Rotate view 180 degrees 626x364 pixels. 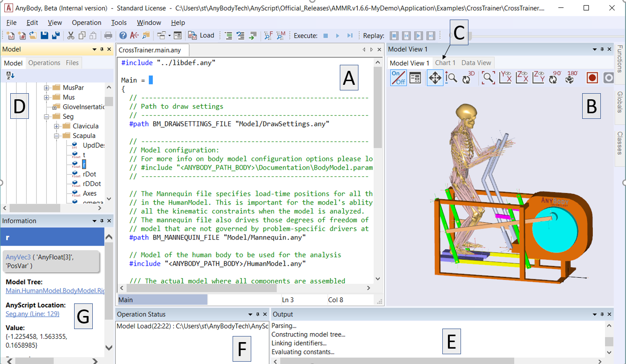pos(571,78)
